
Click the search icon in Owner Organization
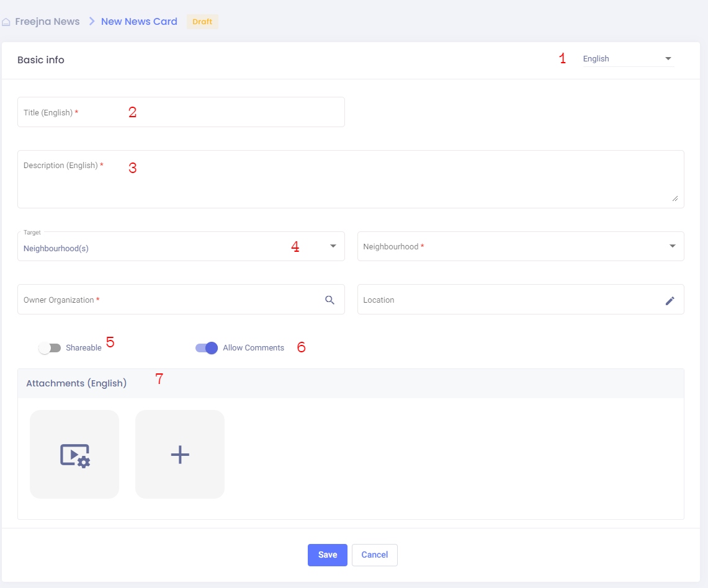[x=329, y=300]
